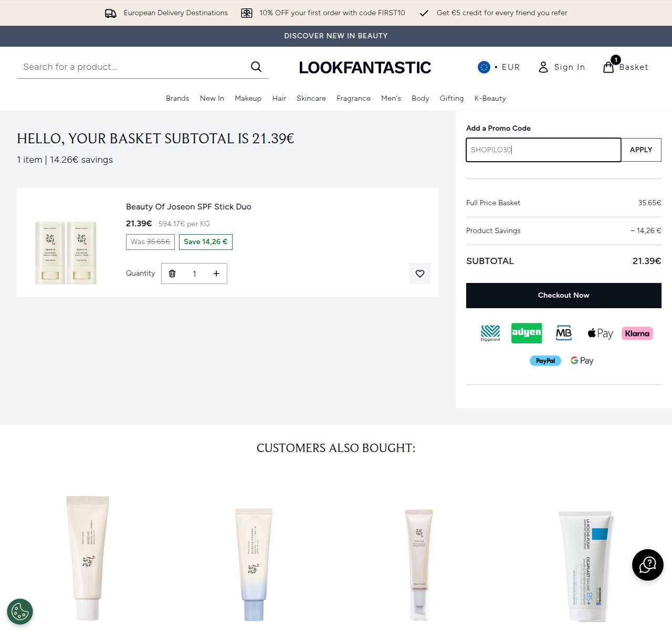Click the checkmark icon beside referral offer
Screen dimensions: 672x630
pyautogui.click(x=424, y=13)
